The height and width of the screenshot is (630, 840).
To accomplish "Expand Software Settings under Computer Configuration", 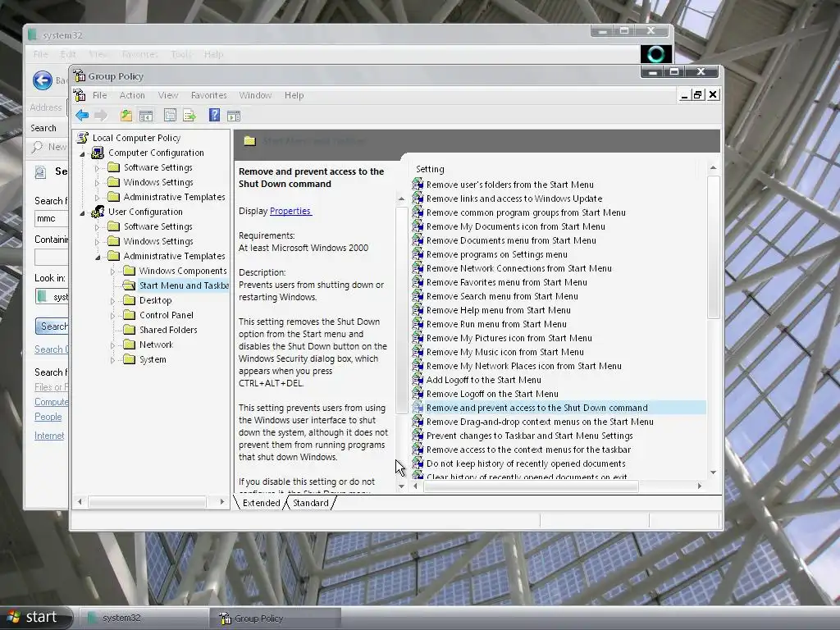I will [x=98, y=167].
